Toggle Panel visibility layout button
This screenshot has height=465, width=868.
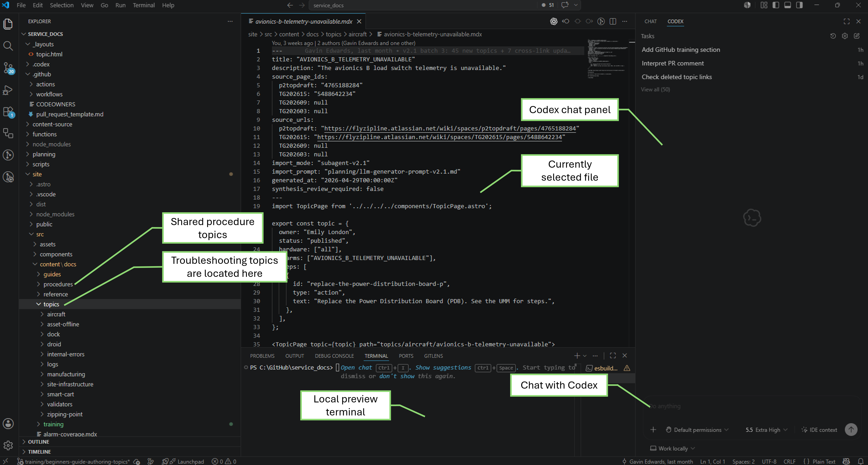(x=788, y=5)
